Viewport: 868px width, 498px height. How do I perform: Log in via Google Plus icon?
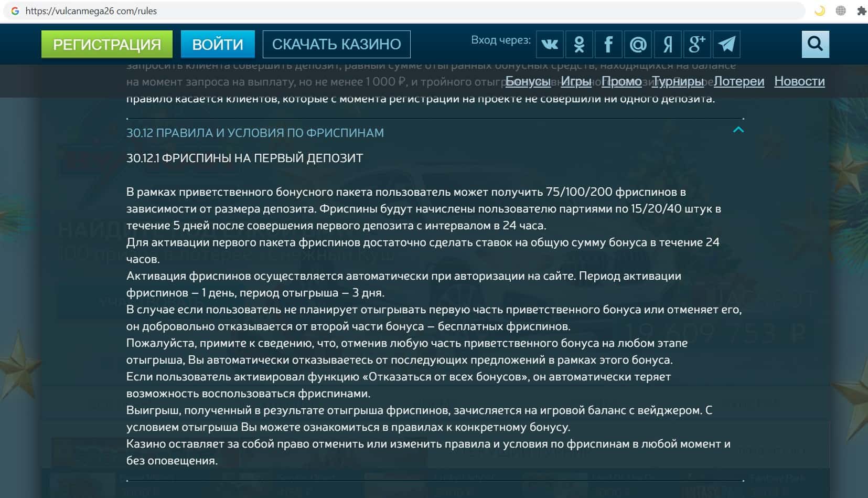(x=697, y=44)
